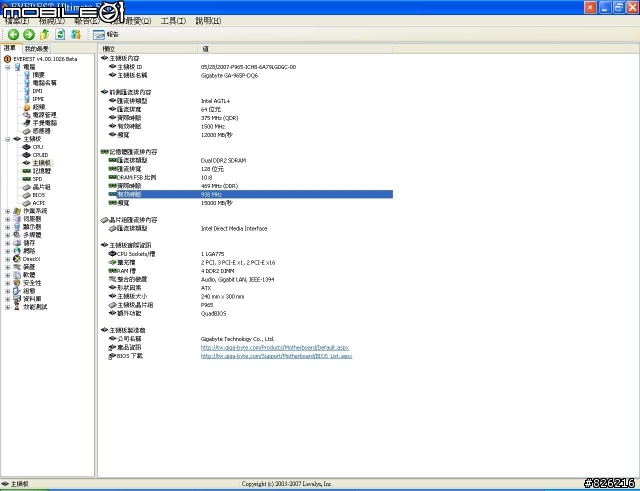Select 記憶體 memory tree item
640x491 pixels.
[42, 171]
